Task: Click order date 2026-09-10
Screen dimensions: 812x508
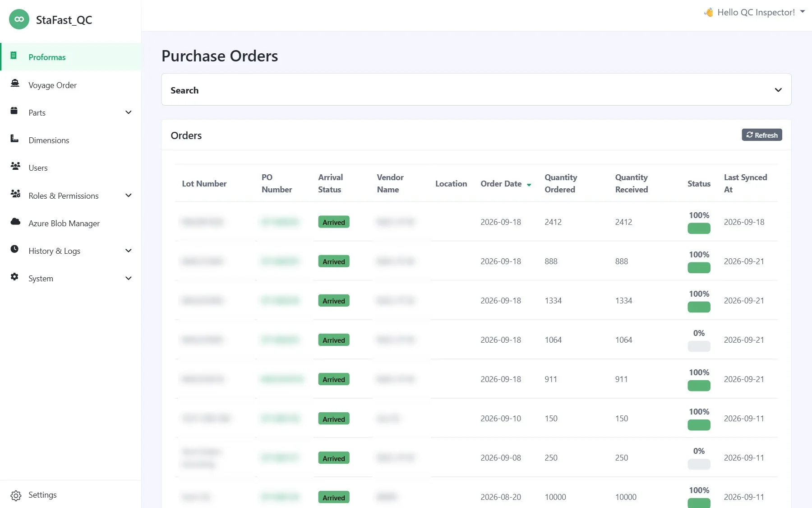Action: coord(501,419)
